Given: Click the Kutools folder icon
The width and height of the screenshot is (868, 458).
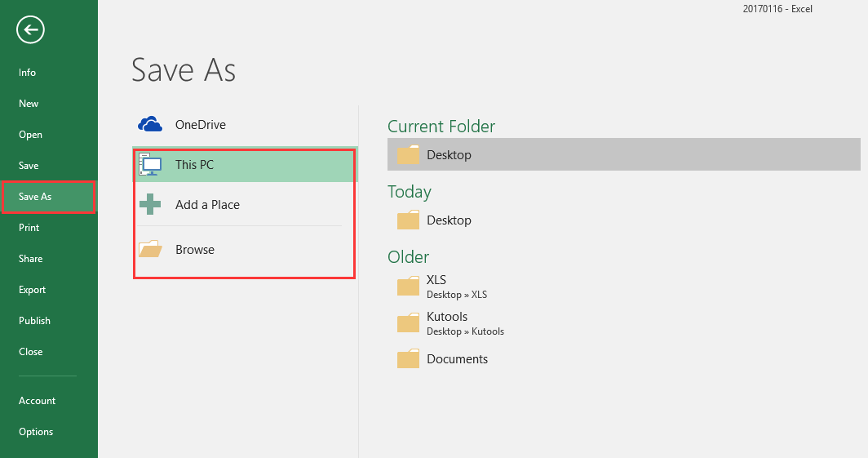Looking at the screenshot, I should pos(408,323).
